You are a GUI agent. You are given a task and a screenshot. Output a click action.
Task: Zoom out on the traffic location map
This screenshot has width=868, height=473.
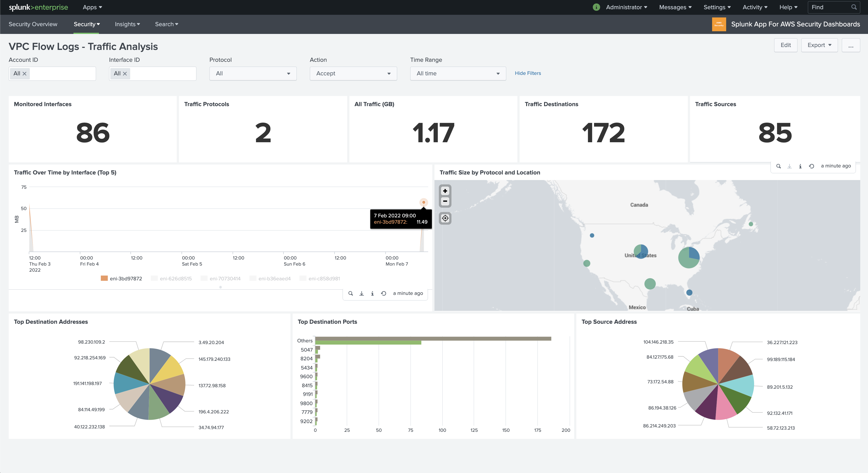click(445, 201)
